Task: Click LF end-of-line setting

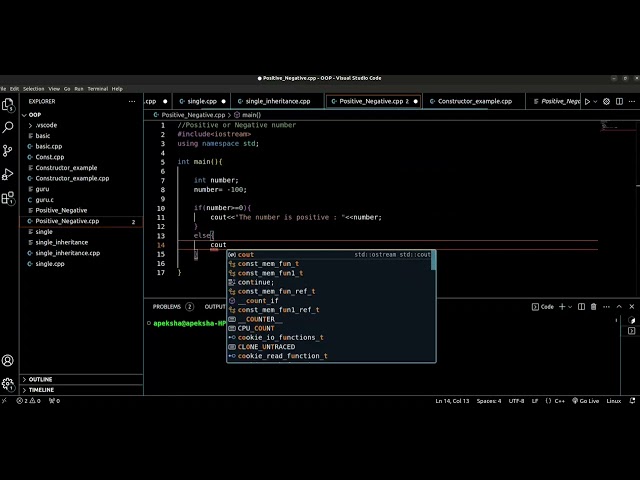Action: pos(535,401)
